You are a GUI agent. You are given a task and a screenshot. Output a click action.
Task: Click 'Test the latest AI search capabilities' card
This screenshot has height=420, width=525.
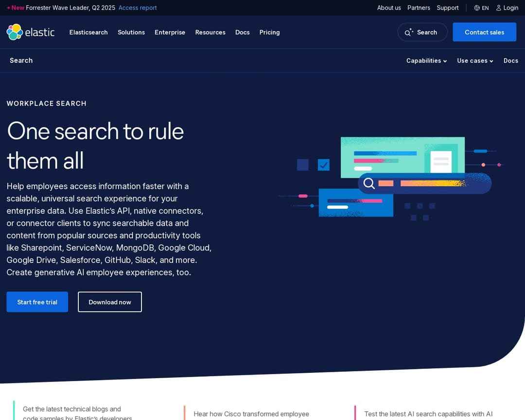point(428,414)
